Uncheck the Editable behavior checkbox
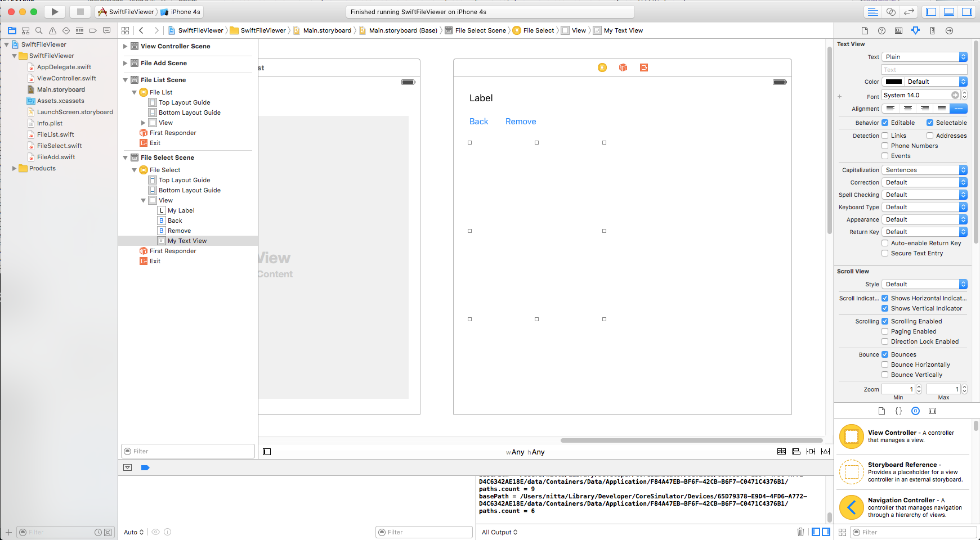Image resolution: width=980 pixels, height=540 pixels. tap(885, 123)
